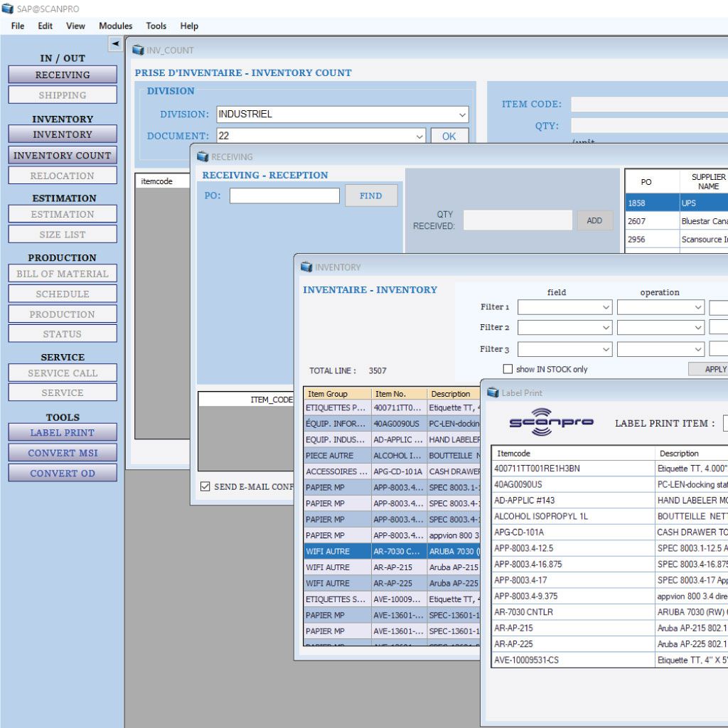Click the INVENTORY window title icon
Viewport: 728px width, 728px height.
click(x=306, y=267)
